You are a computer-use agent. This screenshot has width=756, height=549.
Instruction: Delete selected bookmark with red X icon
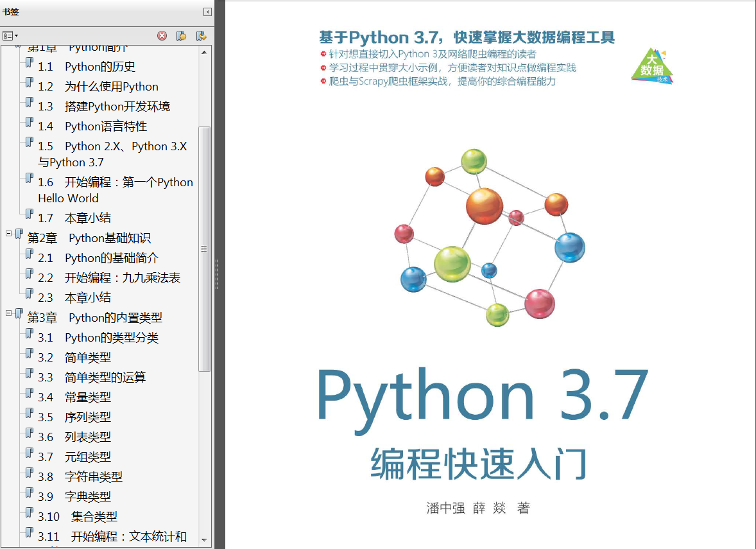coord(162,36)
